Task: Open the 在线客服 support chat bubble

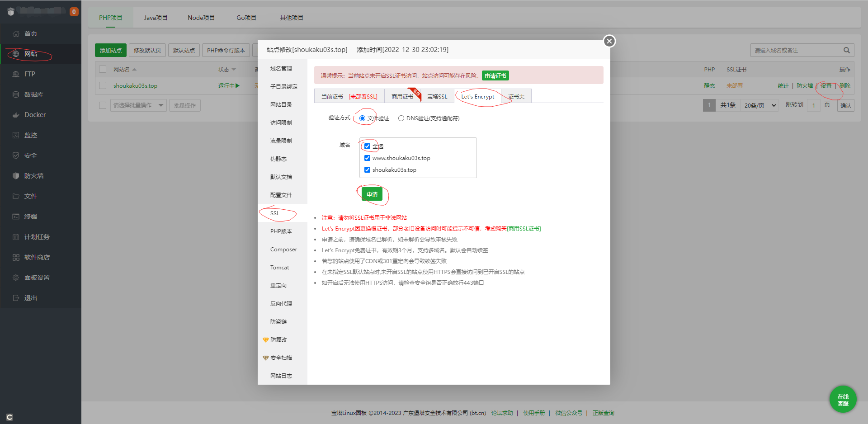Action: (843, 399)
